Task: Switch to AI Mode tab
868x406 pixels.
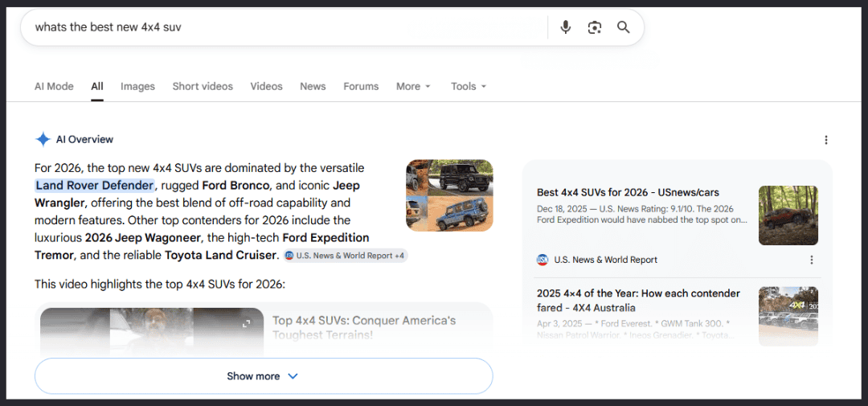Action: point(54,86)
